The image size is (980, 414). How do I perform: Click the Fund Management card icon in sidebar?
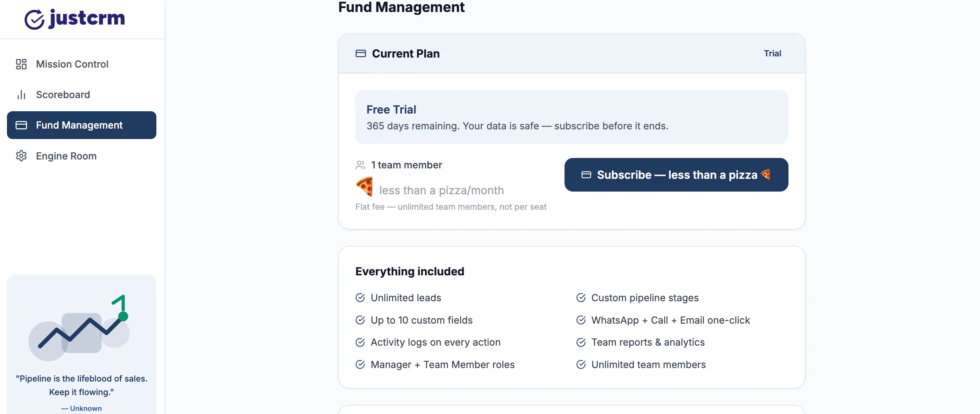coord(21,125)
